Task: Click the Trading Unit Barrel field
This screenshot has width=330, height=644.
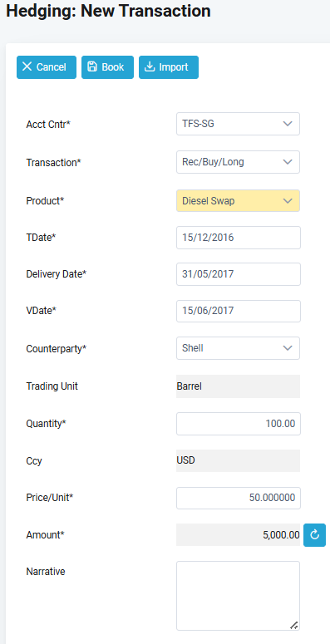Action: 238,386
